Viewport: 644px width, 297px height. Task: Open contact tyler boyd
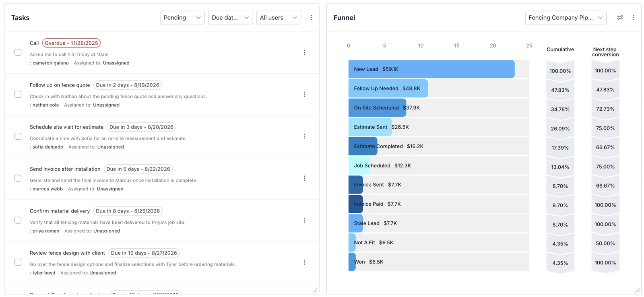[x=44, y=273]
